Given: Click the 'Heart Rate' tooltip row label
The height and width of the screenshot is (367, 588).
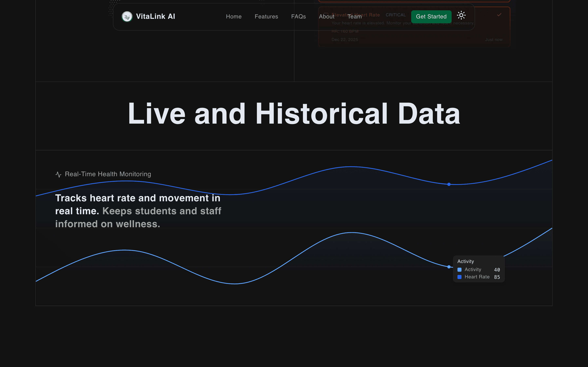Looking at the screenshot, I should [477, 277].
